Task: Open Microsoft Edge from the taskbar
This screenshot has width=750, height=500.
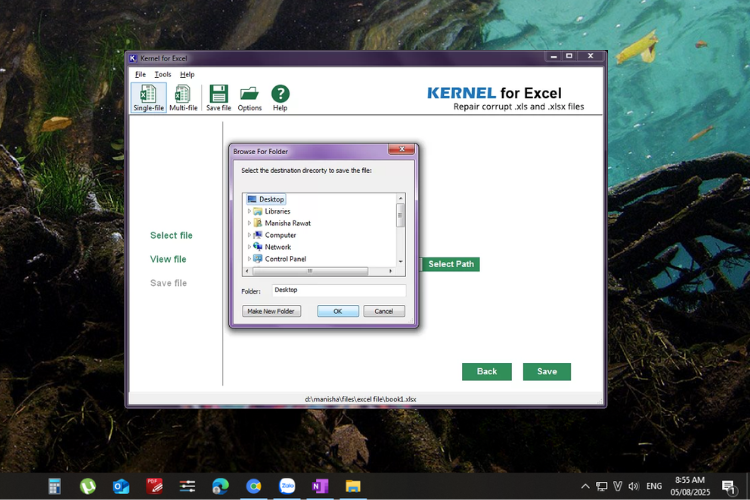Action: click(x=221, y=487)
